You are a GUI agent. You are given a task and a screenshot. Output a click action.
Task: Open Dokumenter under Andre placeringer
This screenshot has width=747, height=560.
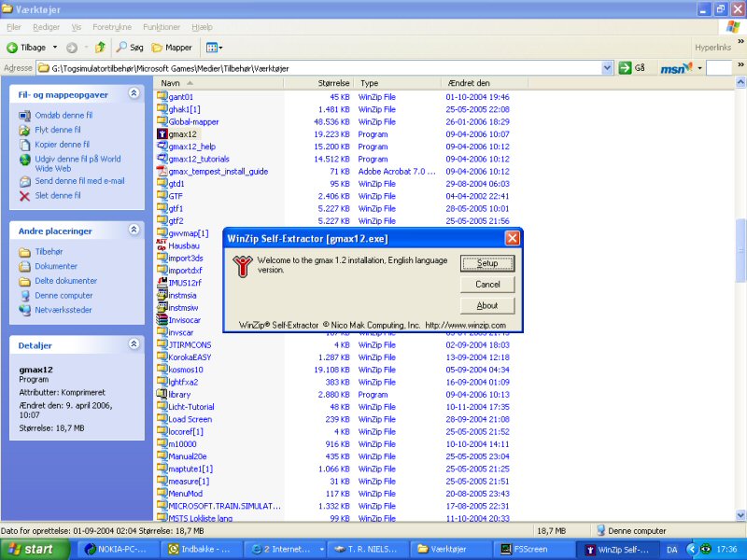pyautogui.click(x=56, y=266)
